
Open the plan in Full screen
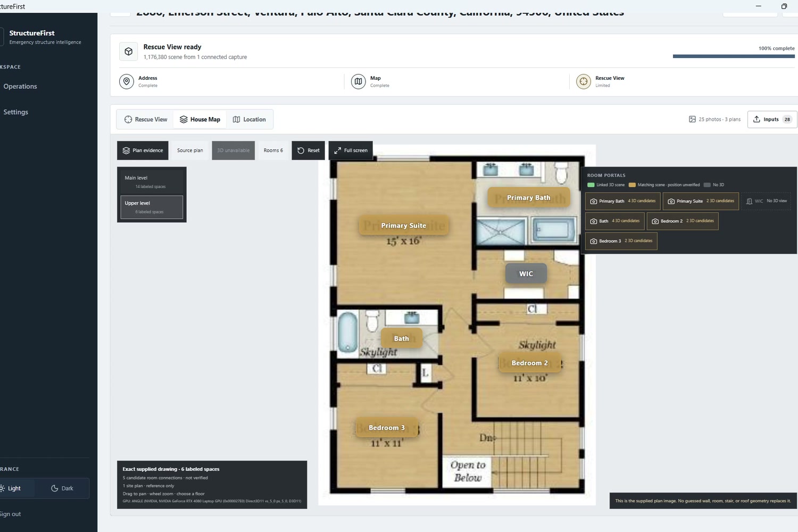[x=351, y=151]
